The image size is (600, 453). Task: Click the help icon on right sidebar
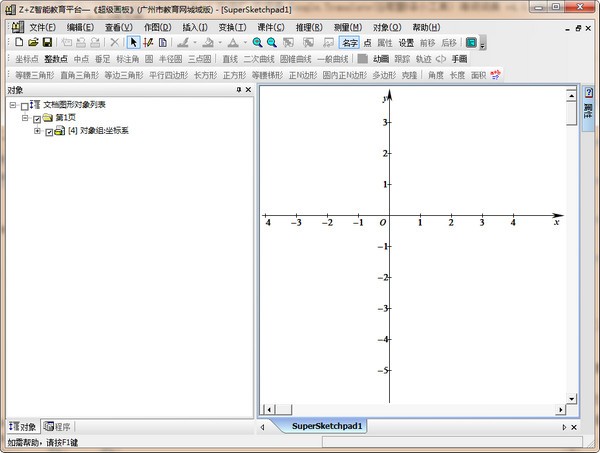pos(589,93)
